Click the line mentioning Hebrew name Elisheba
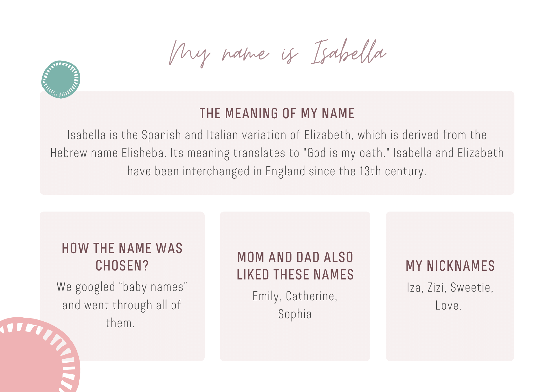Viewport: 552px width, 392px height. (x=277, y=153)
